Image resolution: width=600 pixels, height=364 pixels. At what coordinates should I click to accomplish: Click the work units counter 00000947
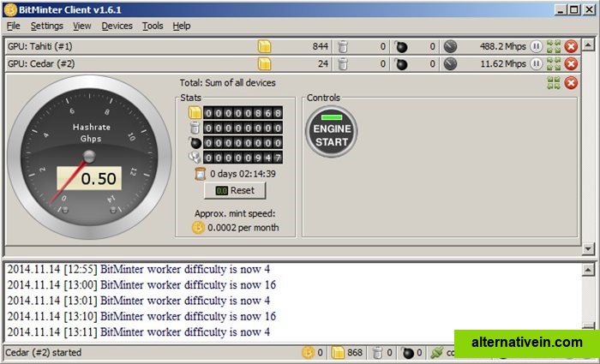pos(243,157)
